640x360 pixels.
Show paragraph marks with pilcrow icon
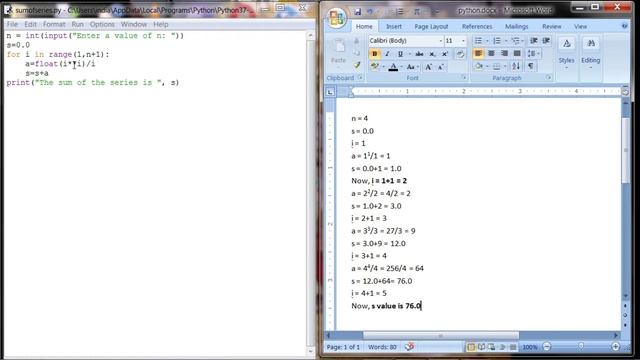pos(531,66)
